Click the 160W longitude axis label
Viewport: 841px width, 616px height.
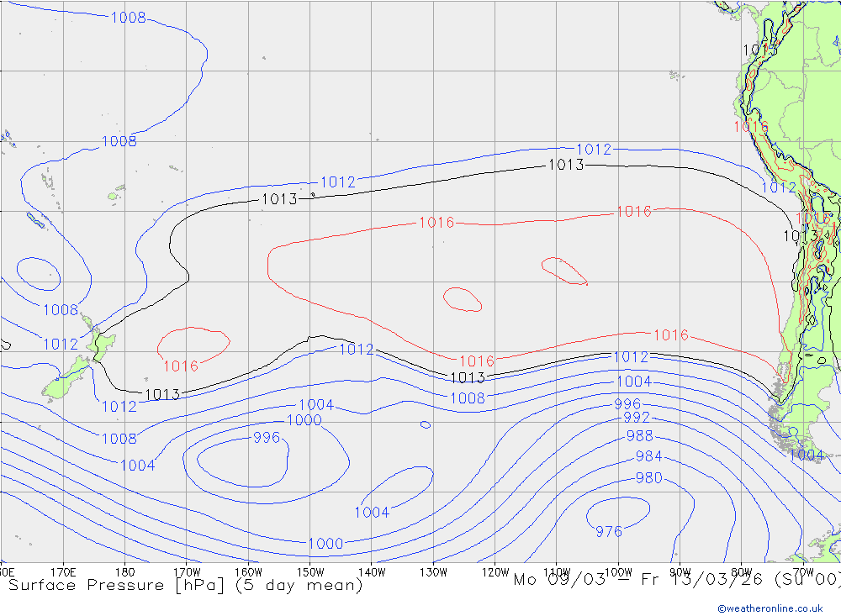pos(248,572)
